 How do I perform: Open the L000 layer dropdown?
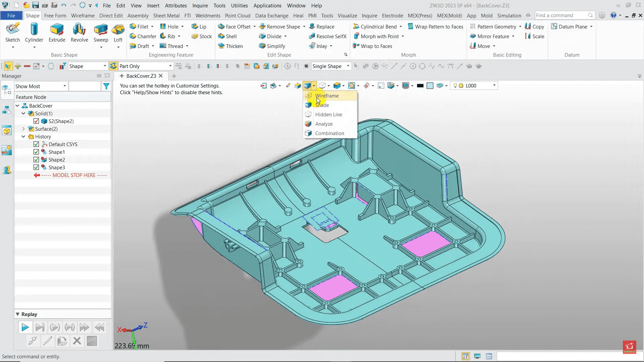coord(494,86)
